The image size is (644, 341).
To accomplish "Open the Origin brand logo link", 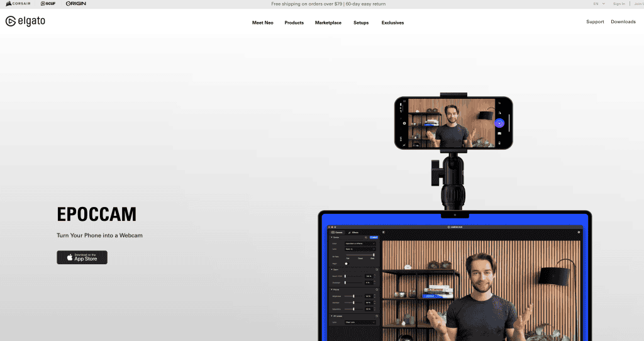I will pos(76,4).
